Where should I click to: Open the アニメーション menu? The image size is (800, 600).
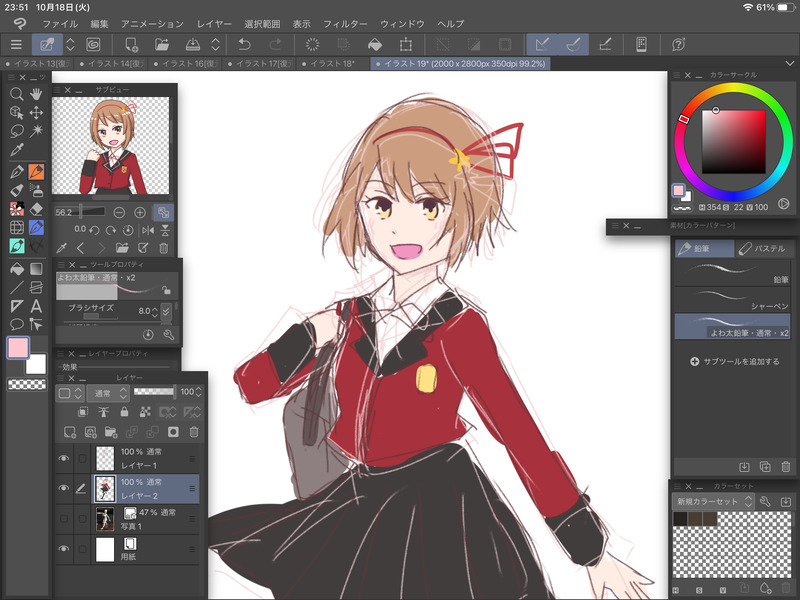point(152,24)
